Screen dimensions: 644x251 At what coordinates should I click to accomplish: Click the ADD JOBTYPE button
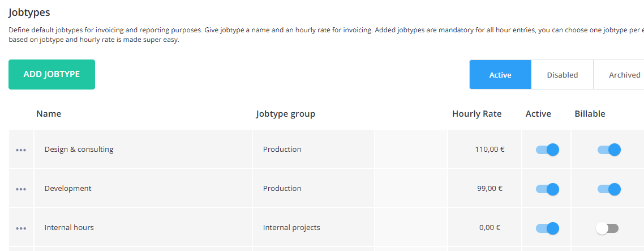pos(51,74)
